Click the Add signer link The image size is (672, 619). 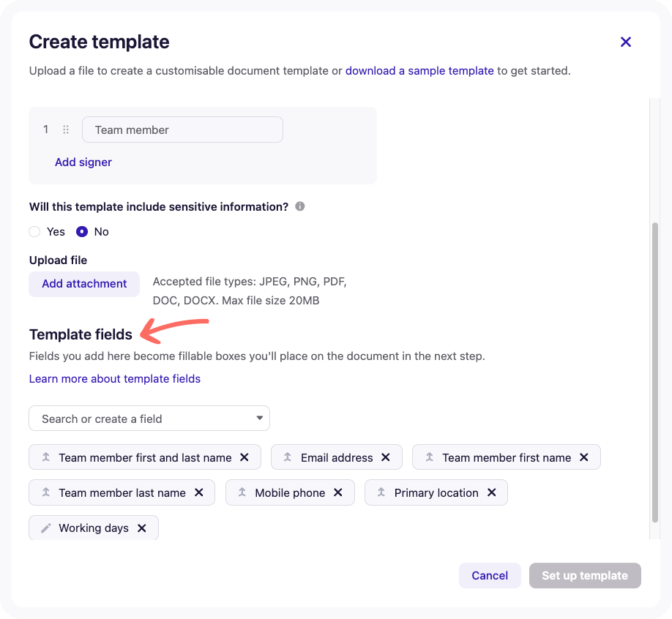83,162
